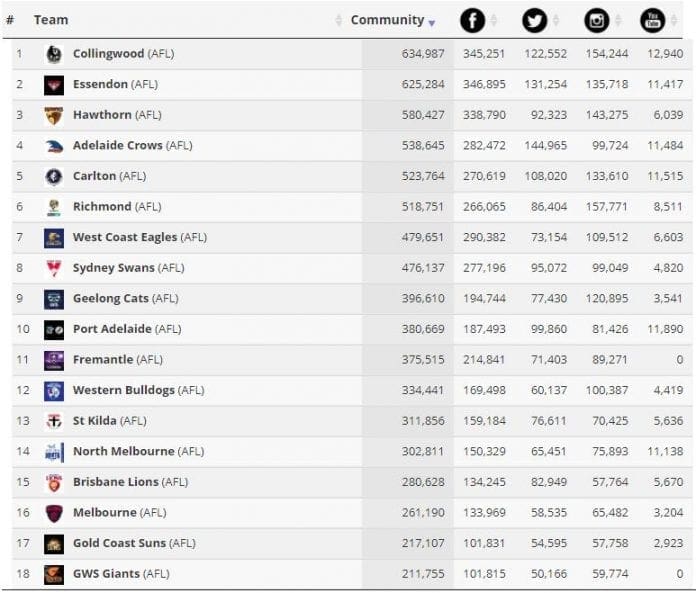Click the Essendon team logo

[54, 85]
